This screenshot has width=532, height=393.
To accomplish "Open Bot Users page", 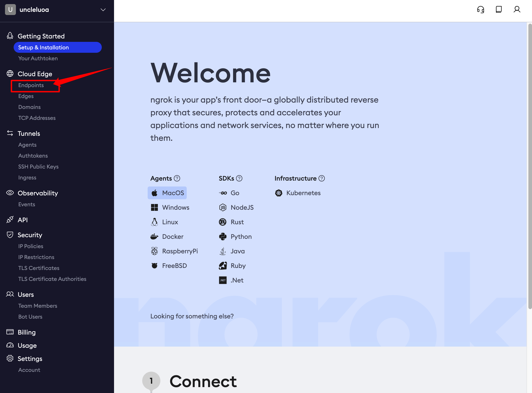I will 30,317.
